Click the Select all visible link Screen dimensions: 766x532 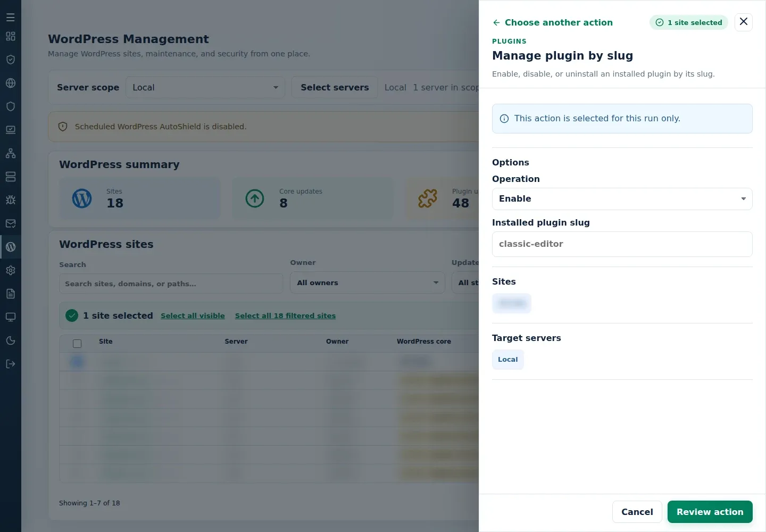pyautogui.click(x=193, y=315)
